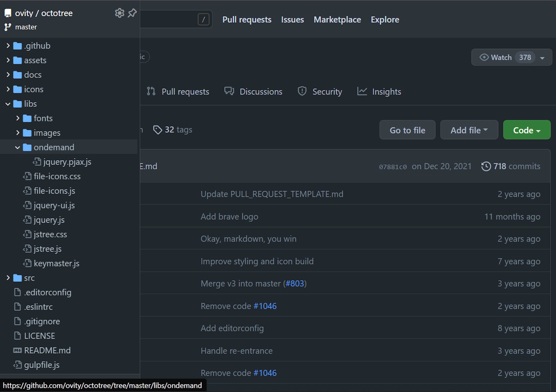Click the slash-key search input field
Image resolution: width=556 pixels, height=392 pixels.
tap(176, 19)
